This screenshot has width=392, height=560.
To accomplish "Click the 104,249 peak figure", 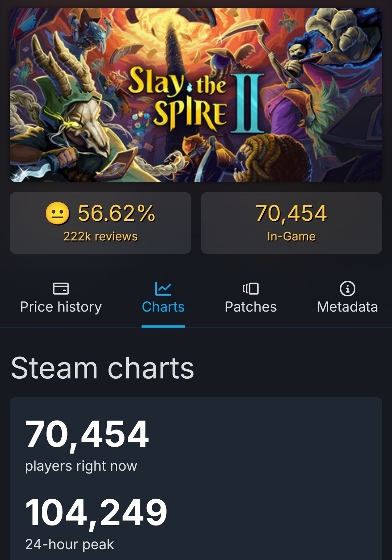I will pos(96,512).
